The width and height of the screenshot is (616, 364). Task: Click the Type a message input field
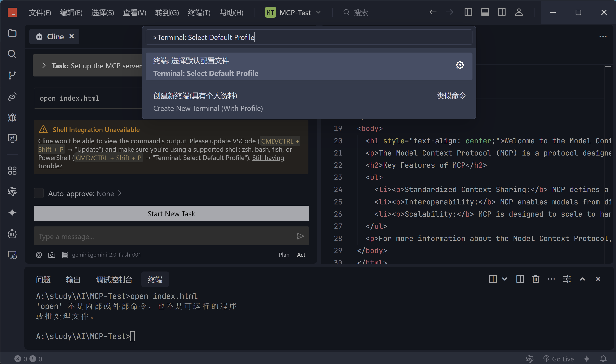point(164,236)
